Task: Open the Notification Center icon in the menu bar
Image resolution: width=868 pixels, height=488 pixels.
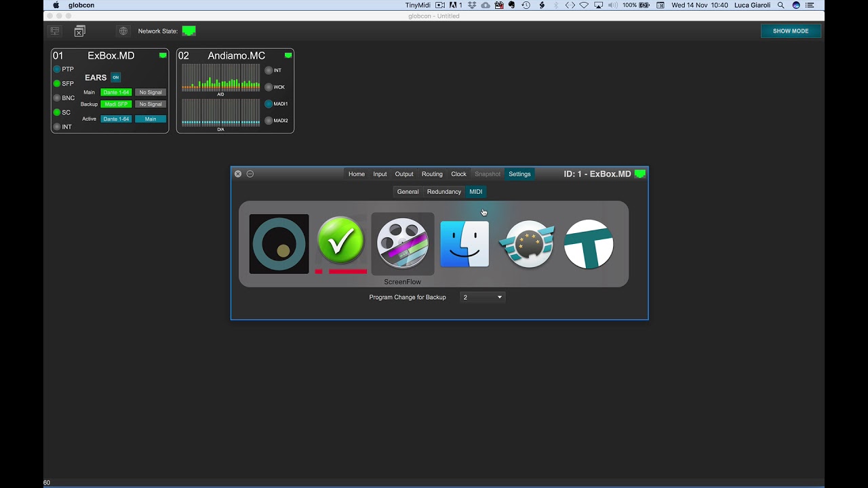Action: (810, 5)
